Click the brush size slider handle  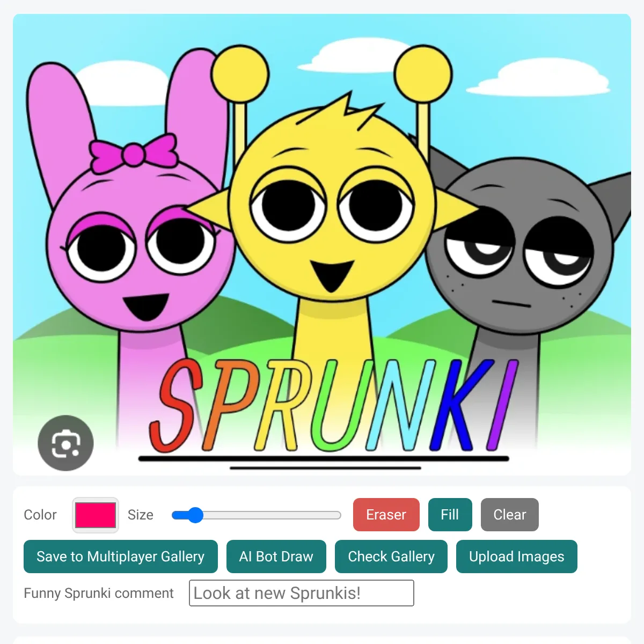click(195, 515)
